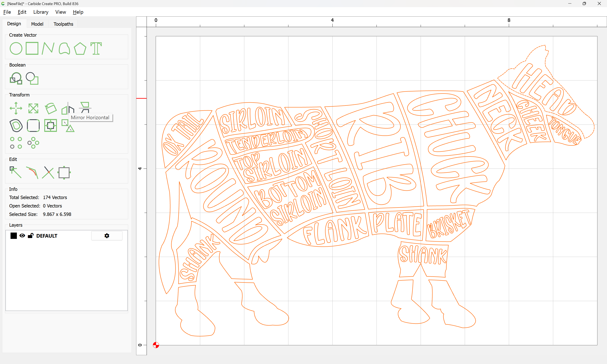Open the File menu

(7, 12)
